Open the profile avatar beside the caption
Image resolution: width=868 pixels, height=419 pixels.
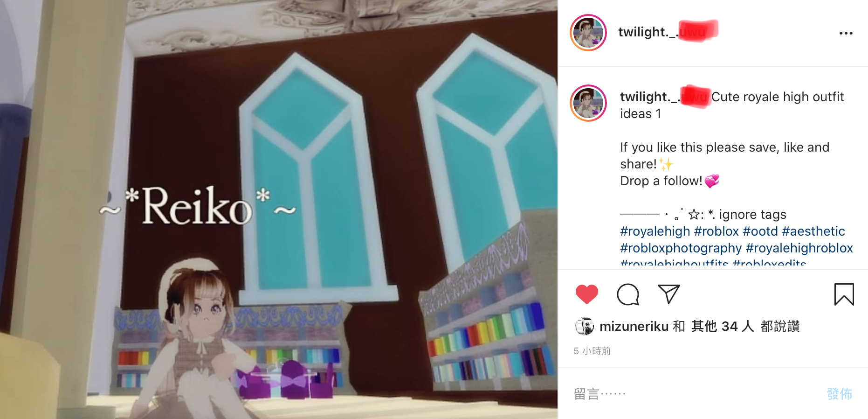coord(588,103)
